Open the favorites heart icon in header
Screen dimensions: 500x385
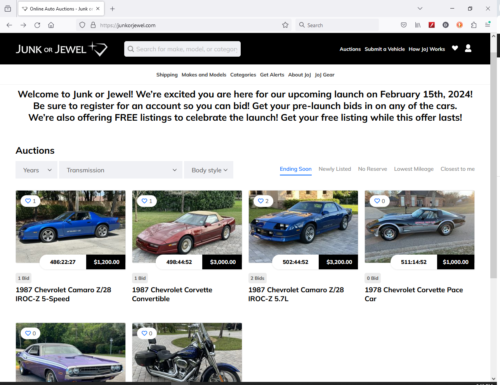click(x=455, y=48)
